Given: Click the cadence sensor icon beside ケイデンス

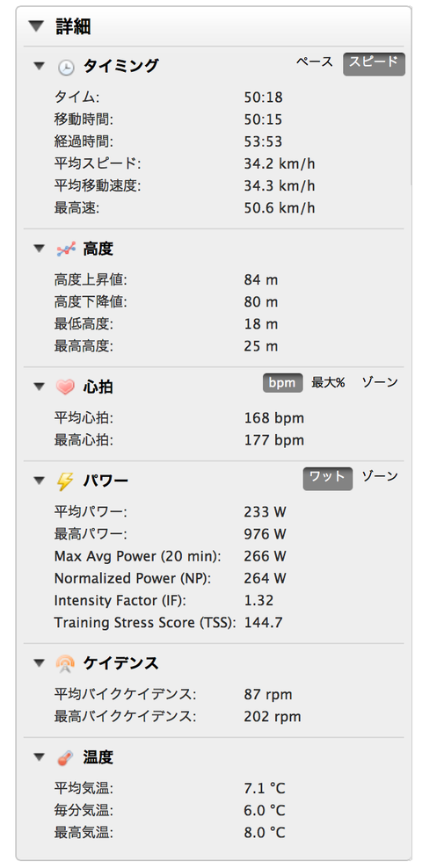Looking at the screenshot, I should tap(65, 663).
